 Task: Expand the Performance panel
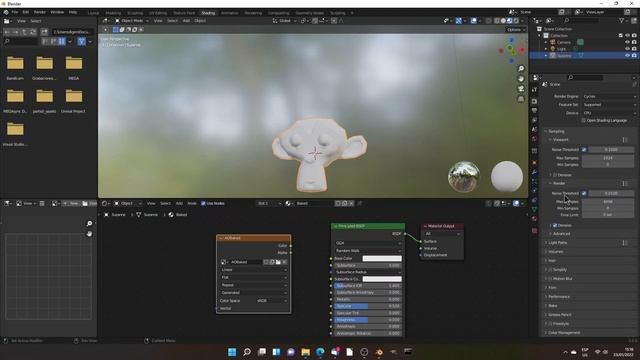[x=558, y=297]
